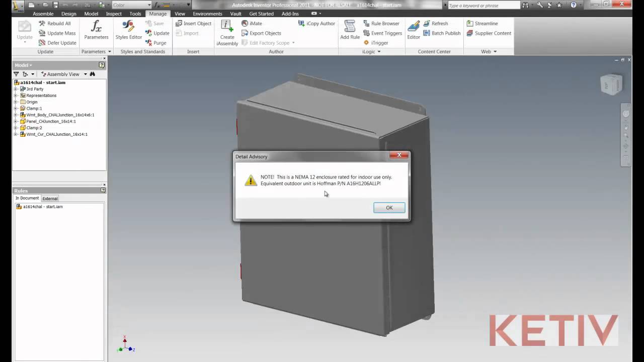Click the iTrigger tool

point(375,43)
